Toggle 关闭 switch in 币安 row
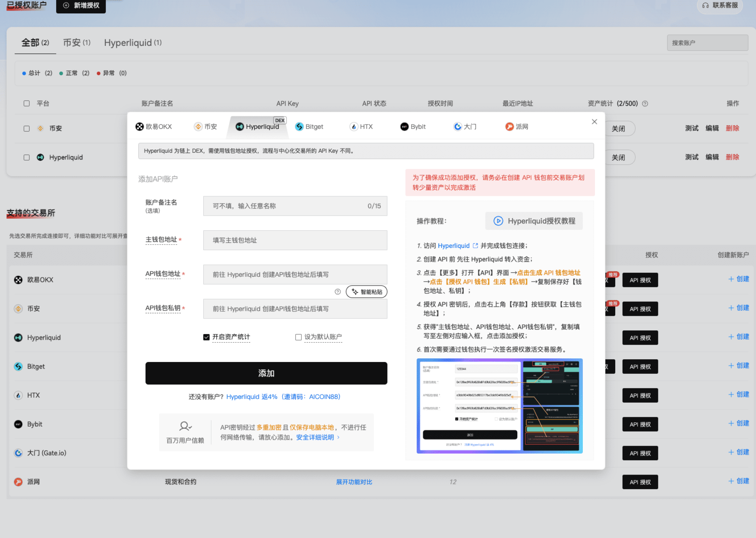This screenshot has height=538, width=756. tap(619, 128)
